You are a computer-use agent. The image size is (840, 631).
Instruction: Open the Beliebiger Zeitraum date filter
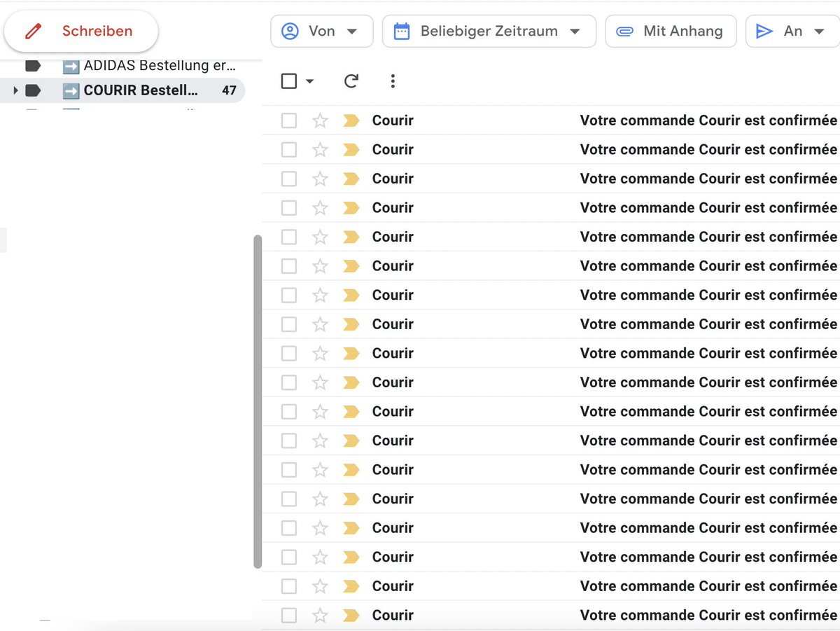point(489,32)
